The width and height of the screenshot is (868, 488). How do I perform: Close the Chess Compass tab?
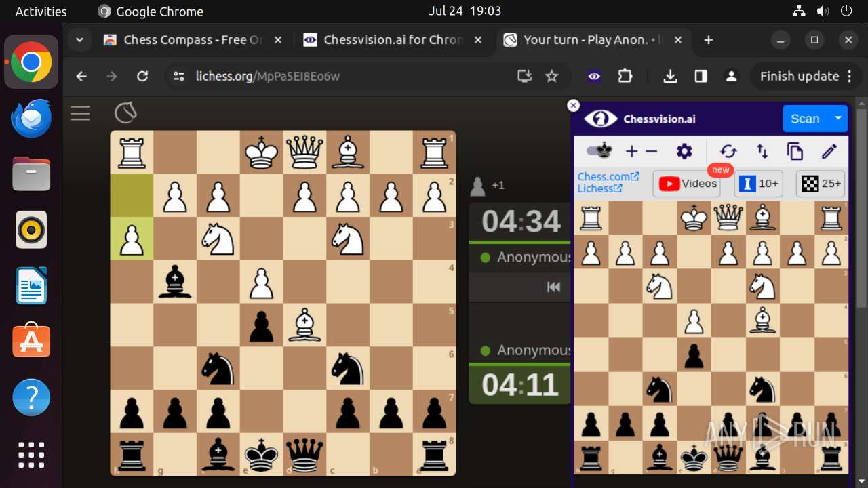277,40
